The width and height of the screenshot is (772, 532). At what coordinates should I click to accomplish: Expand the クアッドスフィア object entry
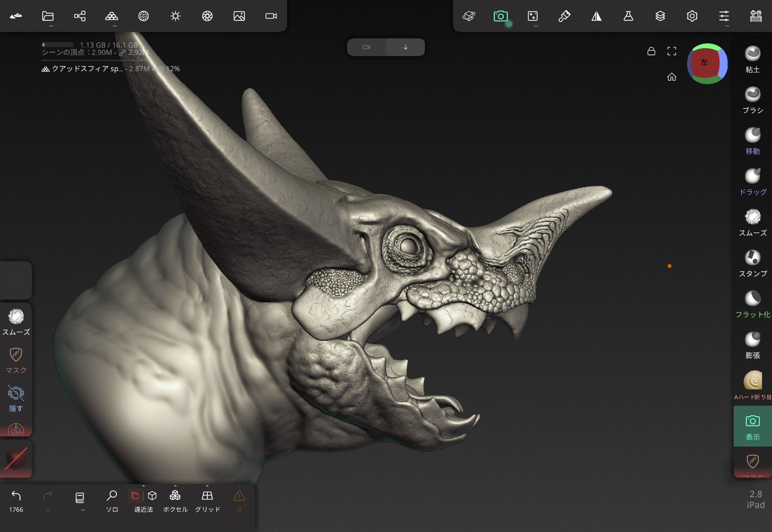coord(87,69)
